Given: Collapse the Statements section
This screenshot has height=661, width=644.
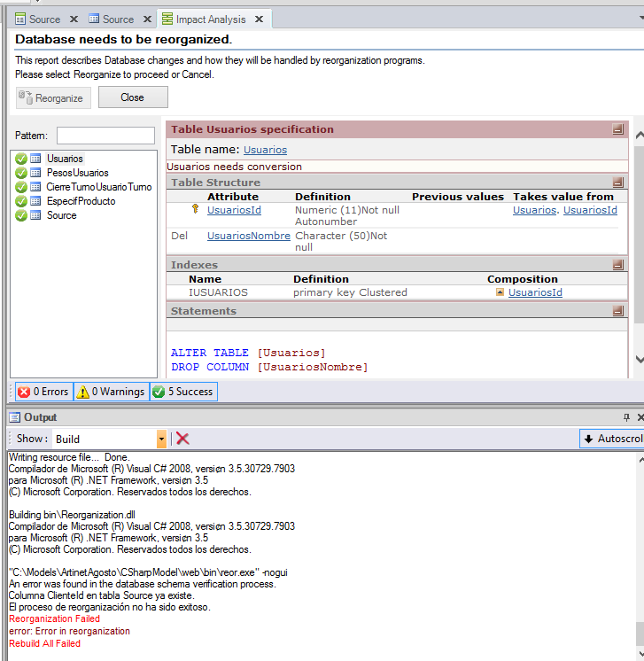Looking at the screenshot, I should coord(618,311).
